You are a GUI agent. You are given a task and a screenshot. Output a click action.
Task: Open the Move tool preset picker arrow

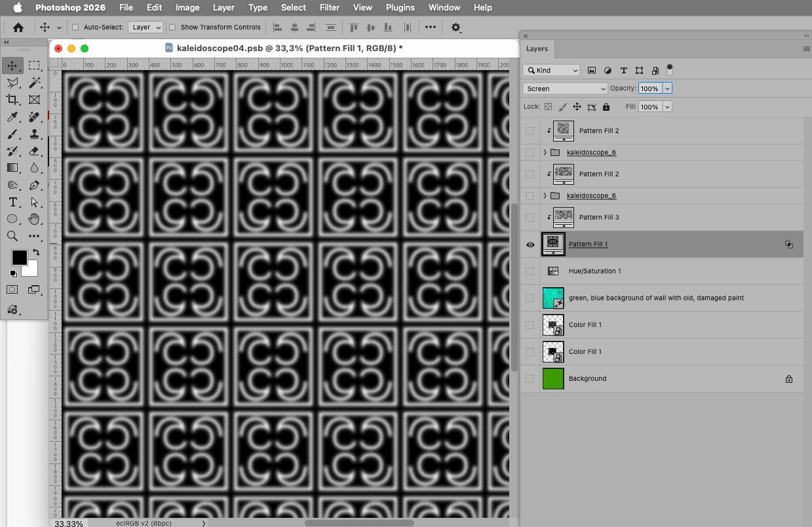click(59, 28)
